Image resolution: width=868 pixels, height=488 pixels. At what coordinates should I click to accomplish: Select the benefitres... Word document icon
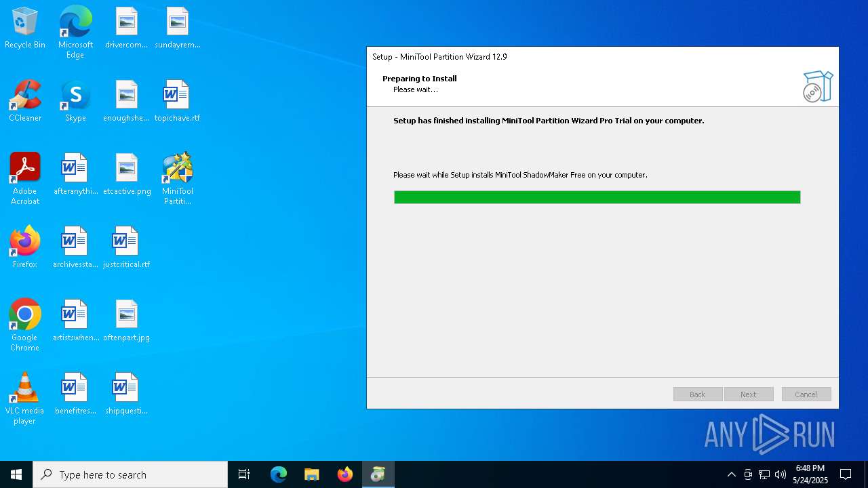[x=75, y=394]
